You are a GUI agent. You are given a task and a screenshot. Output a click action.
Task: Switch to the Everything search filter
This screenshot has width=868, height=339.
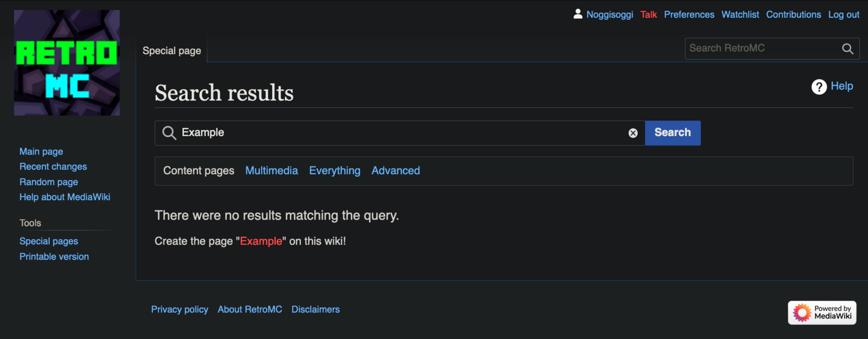pyautogui.click(x=334, y=170)
